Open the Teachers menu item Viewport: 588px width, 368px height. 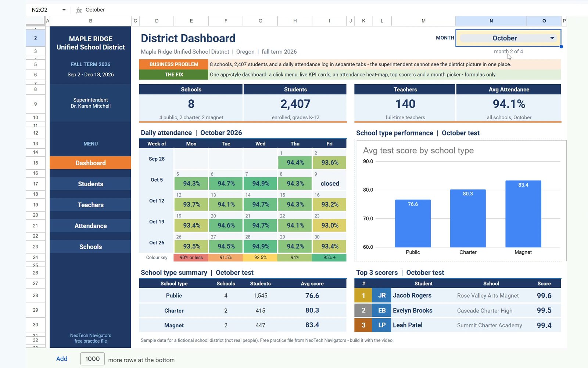pyautogui.click(x=90, y=205)
